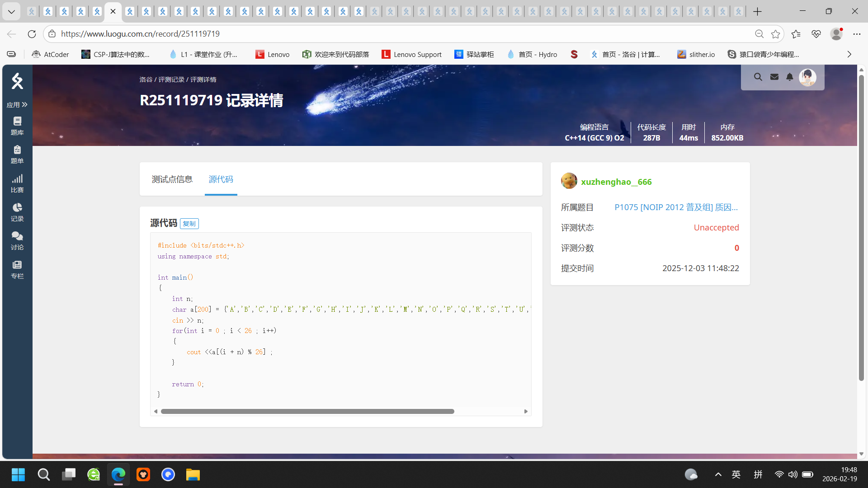Screen dimensions: 868x488
Task: Click the horizontal code scrollbar thumb
Action: [307, 411]
